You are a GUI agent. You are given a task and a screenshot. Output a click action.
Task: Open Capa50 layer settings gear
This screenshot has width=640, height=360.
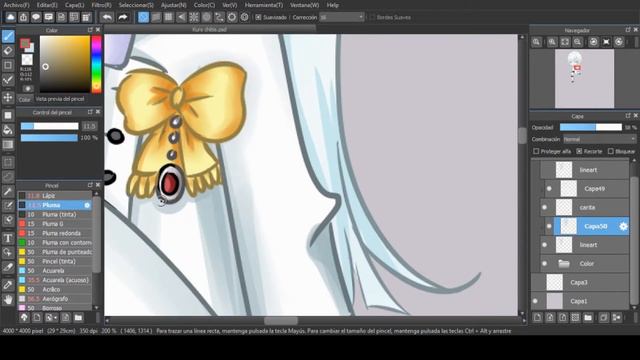[623, 226]
